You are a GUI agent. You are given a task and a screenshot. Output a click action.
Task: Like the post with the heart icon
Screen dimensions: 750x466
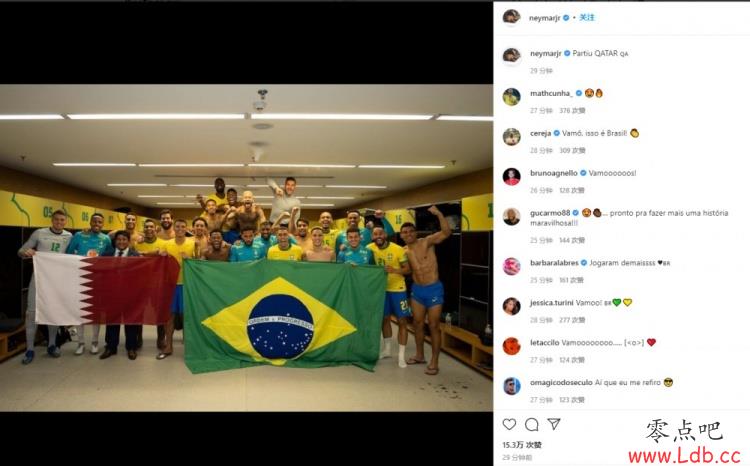tap(509, 424)
